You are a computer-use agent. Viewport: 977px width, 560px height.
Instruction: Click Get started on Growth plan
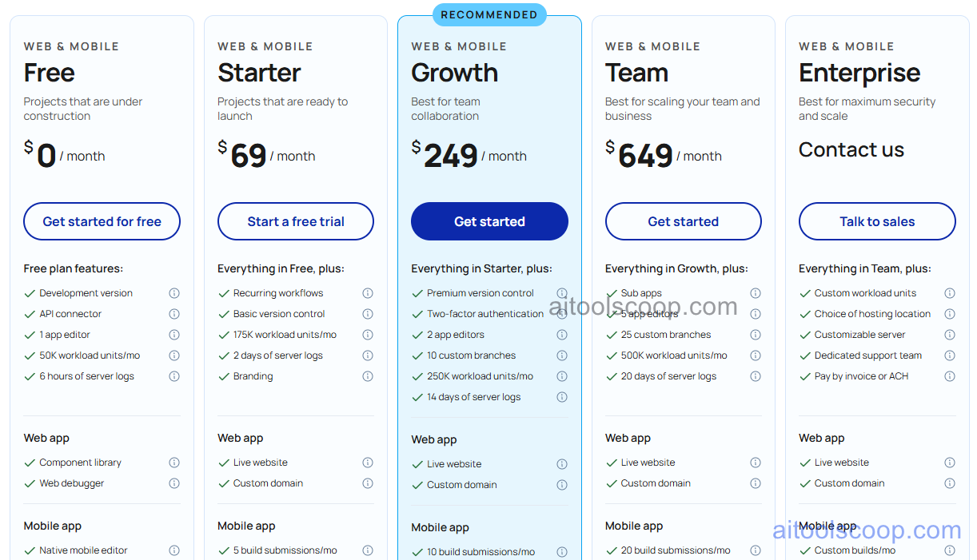[x=489, y=221]
